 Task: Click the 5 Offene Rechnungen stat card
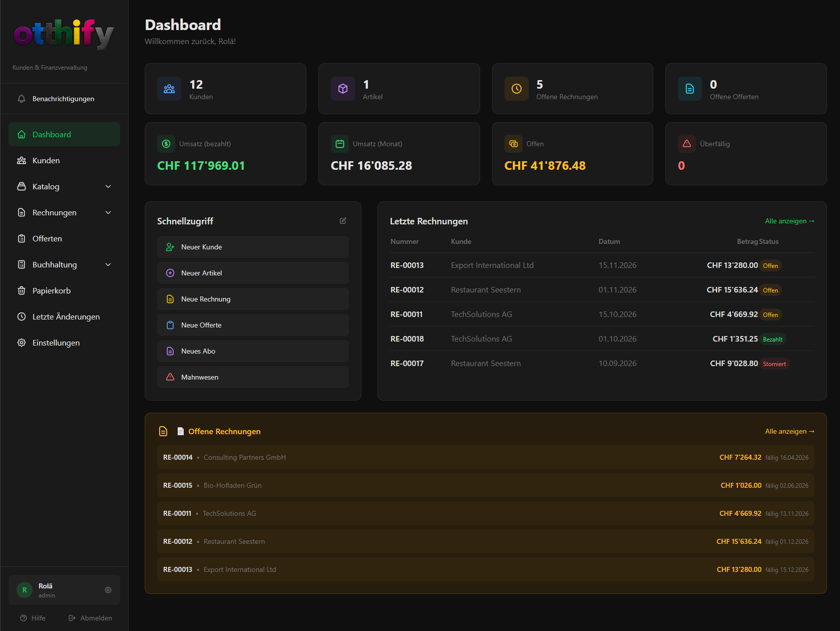573,89
